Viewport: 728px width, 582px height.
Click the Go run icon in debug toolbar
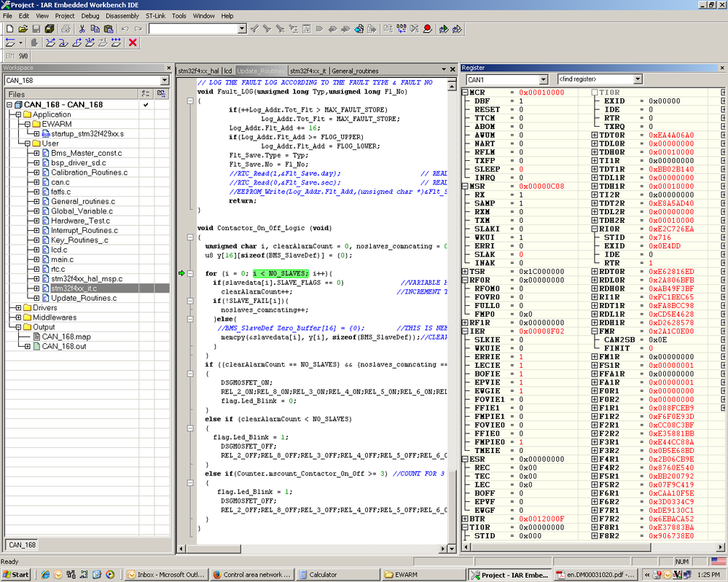point(116,43)
